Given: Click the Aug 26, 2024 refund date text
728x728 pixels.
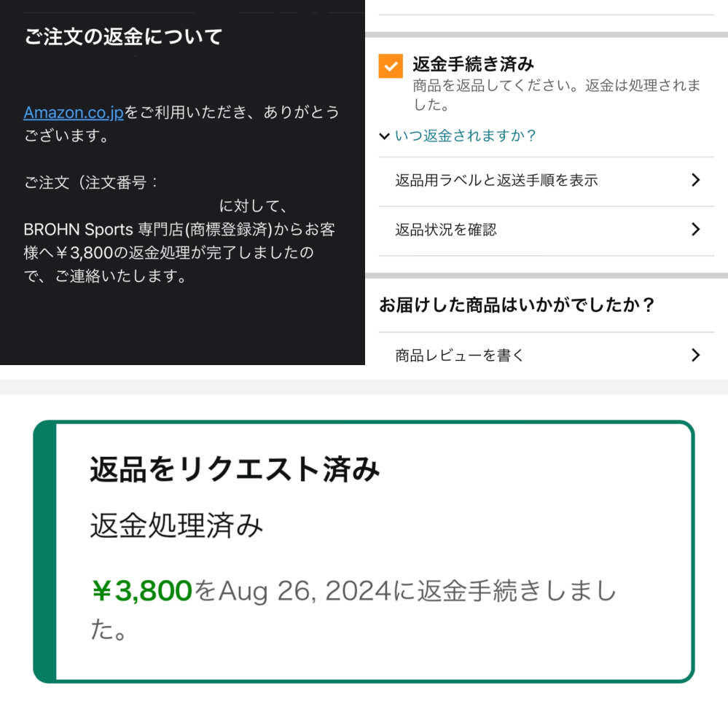Looking at the screenshot, I should pyautogui.click(x=305, y=591).
